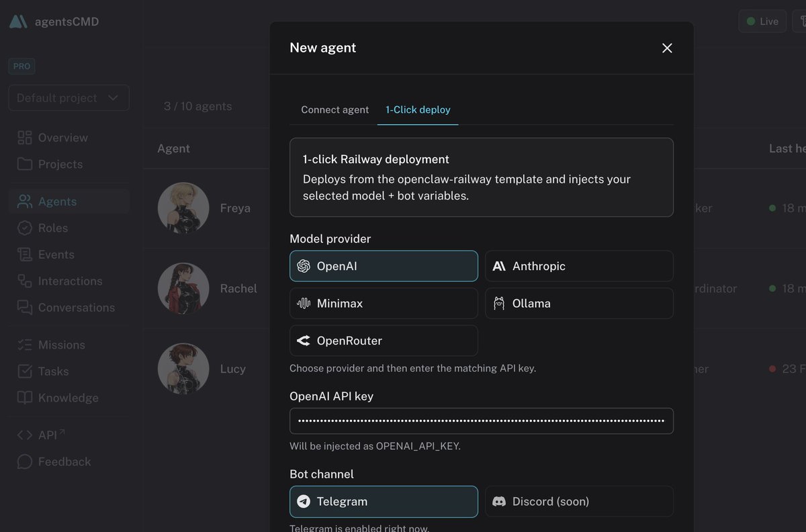Click the Feedback speech bubble icon

(x=25, y=461)
